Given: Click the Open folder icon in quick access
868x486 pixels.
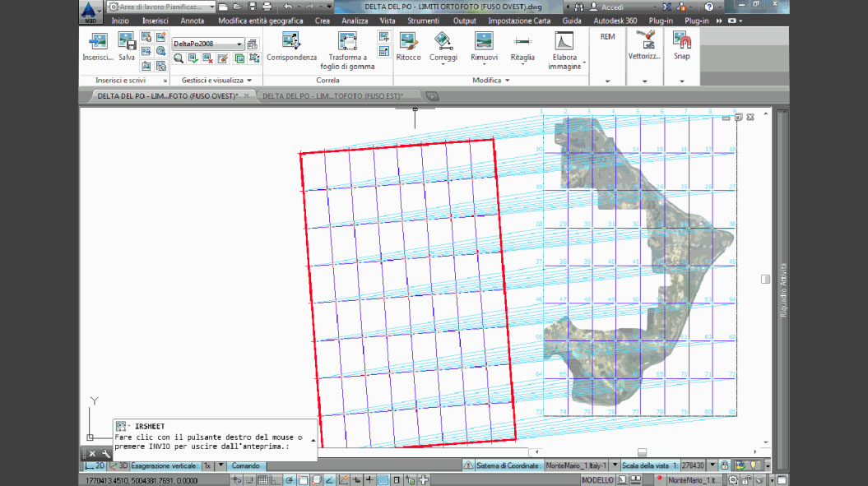Looking at the screenshot, I should (238, 7).
